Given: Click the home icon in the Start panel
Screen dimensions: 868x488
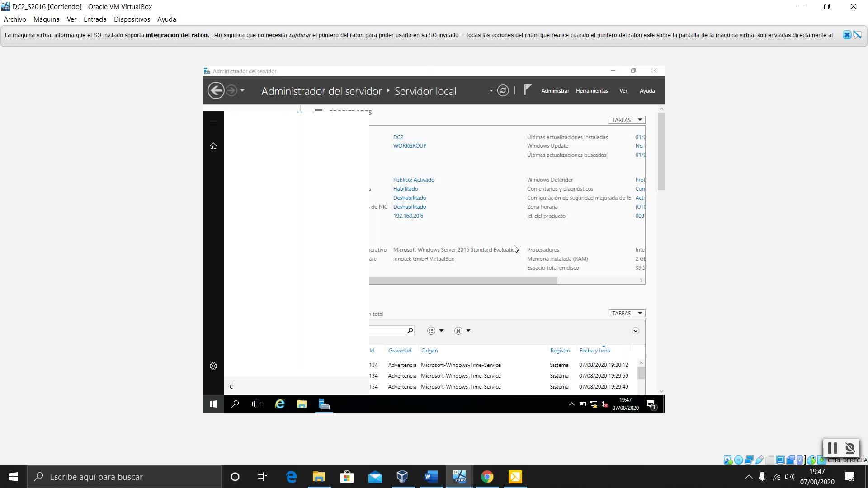Looking at the screenshot, I should (x=213, y=146).
